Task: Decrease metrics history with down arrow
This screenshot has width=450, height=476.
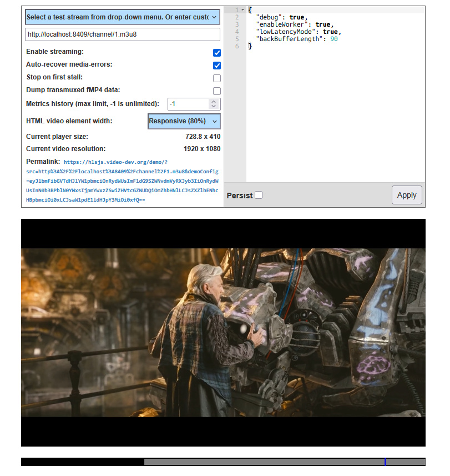Action: [214, 106]
